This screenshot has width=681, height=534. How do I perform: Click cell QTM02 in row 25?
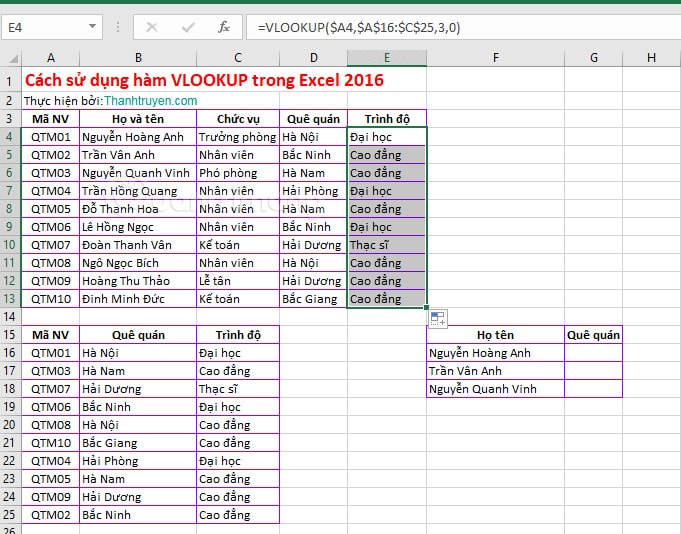click(x=50, y=515)
